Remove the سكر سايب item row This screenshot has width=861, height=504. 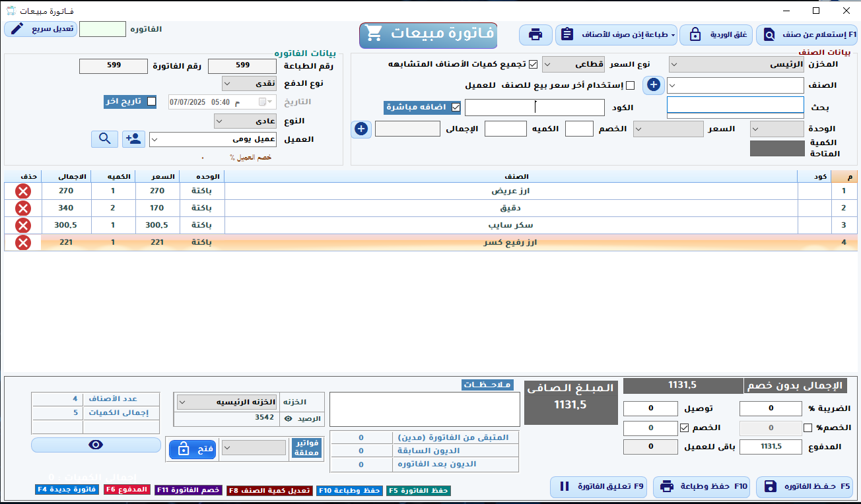pyautogui.click(x=23, y=226)
